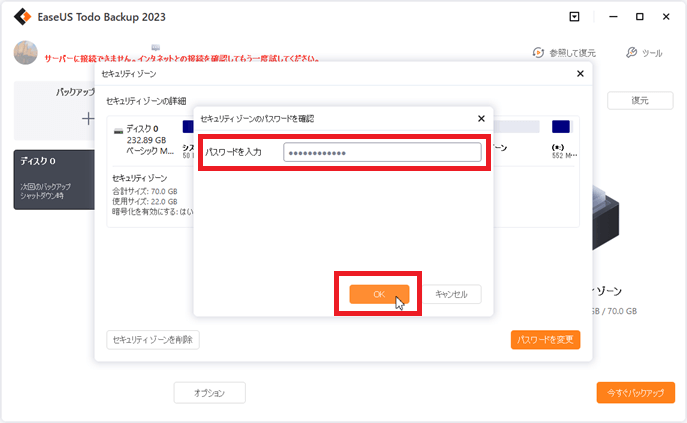This screenshot has height=423, width=687.
Task: Close the セキュリティゾーン dialog window
Action: tap(580, 75)
